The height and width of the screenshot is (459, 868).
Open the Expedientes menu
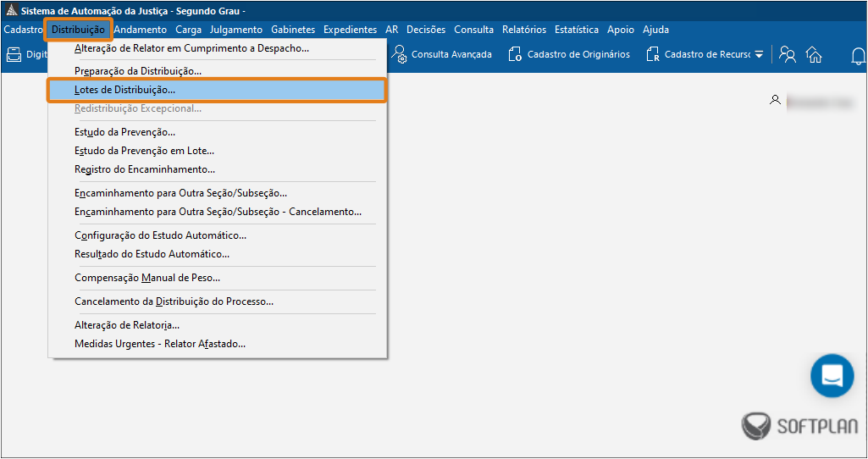click(x=350, y=30)
